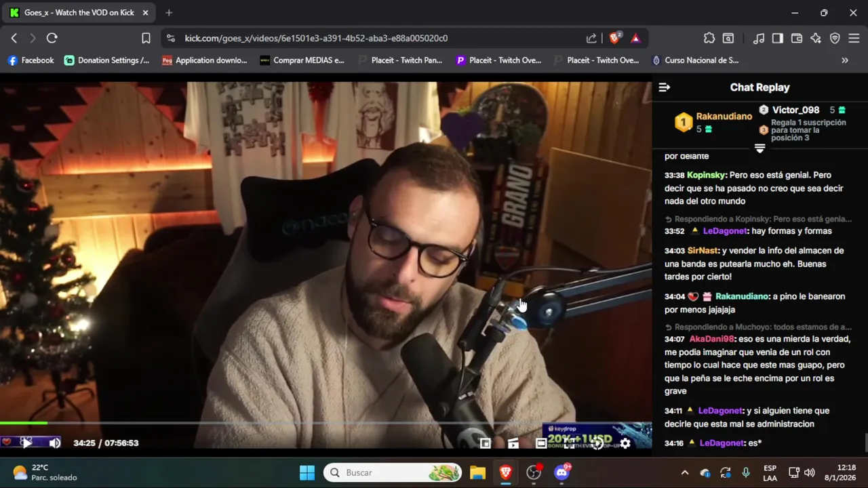The width and height of the screenshot is (868, 488).
Task: Reload the current Kick page
Action: (52, 38)
